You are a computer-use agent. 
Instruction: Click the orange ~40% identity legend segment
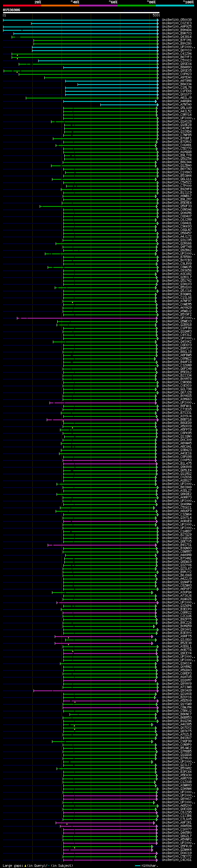click(x=60, y=6)
